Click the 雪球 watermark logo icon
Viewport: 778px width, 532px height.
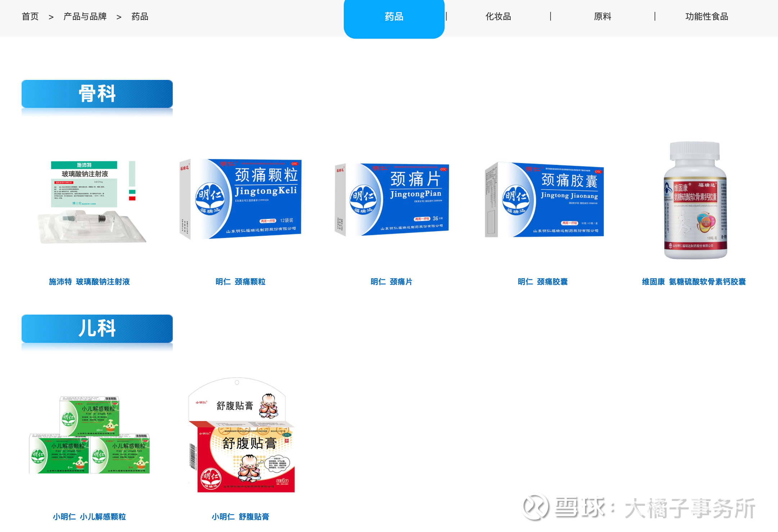click(x=535, y=507)
